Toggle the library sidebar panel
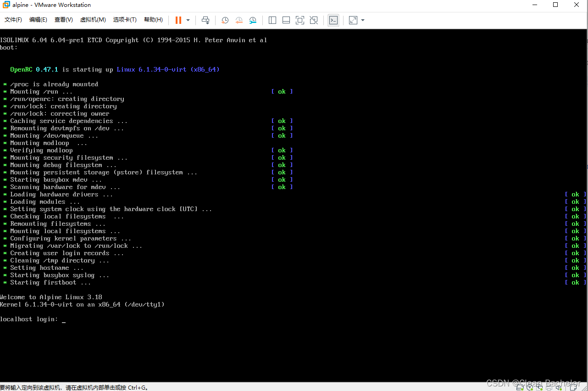The height and width of the screenshot is (391, 588). 272,20
